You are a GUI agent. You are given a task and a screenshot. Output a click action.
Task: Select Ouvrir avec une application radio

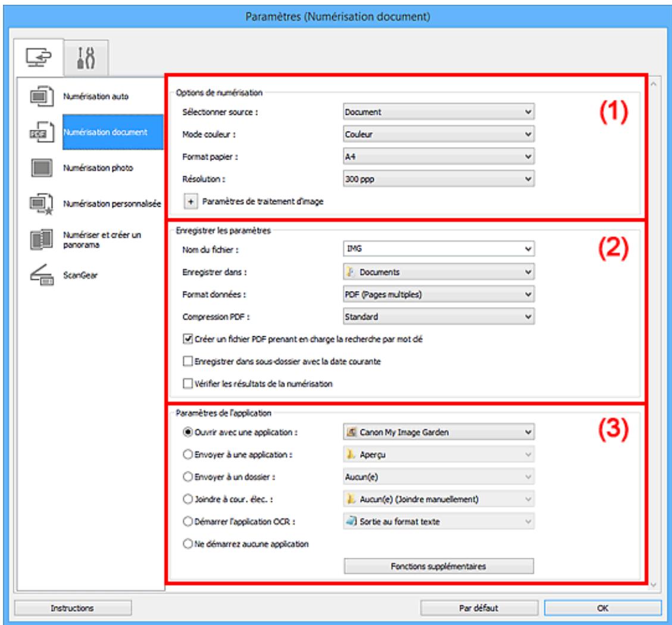187,432
